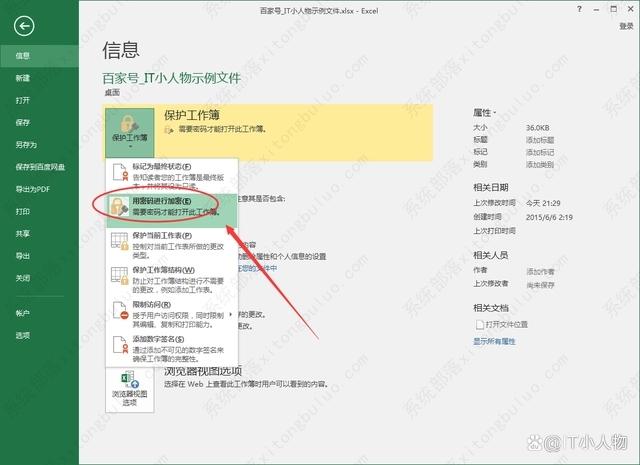Click the back arrow circle icon
This screenshot has width=640, height=465.
pyautogui.click(x=25, y=26)
